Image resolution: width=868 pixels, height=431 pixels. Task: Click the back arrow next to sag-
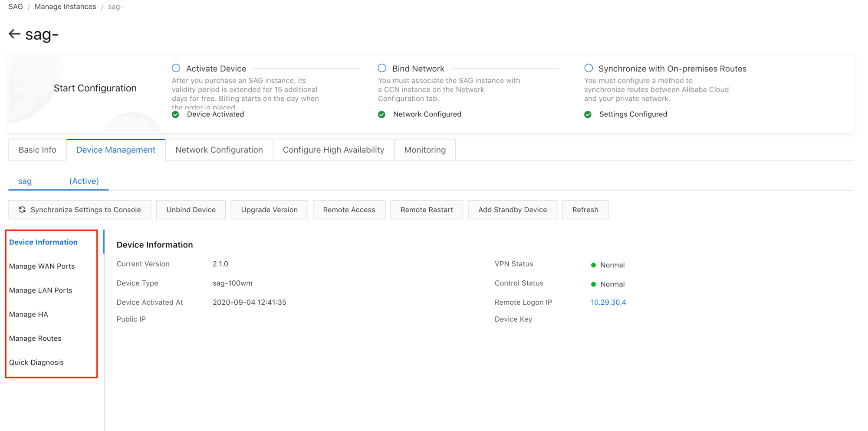pyautogui.click(x=14, y=34)
